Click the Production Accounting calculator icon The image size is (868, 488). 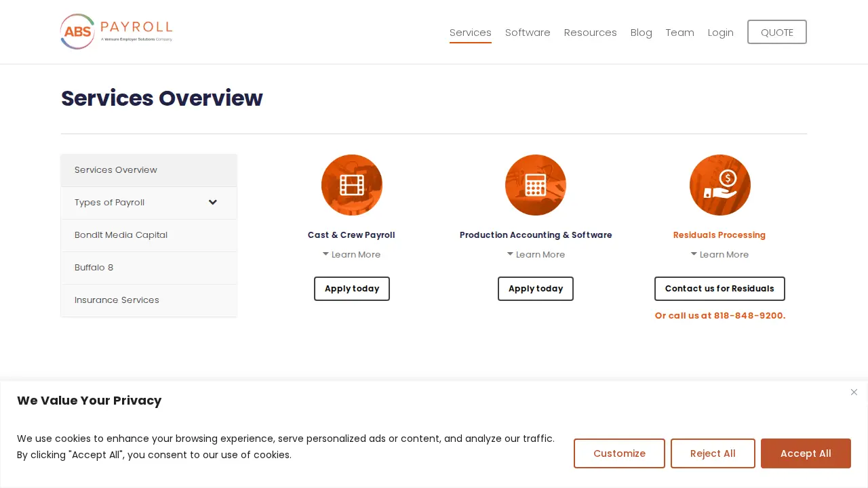click(x=536, y=185)
